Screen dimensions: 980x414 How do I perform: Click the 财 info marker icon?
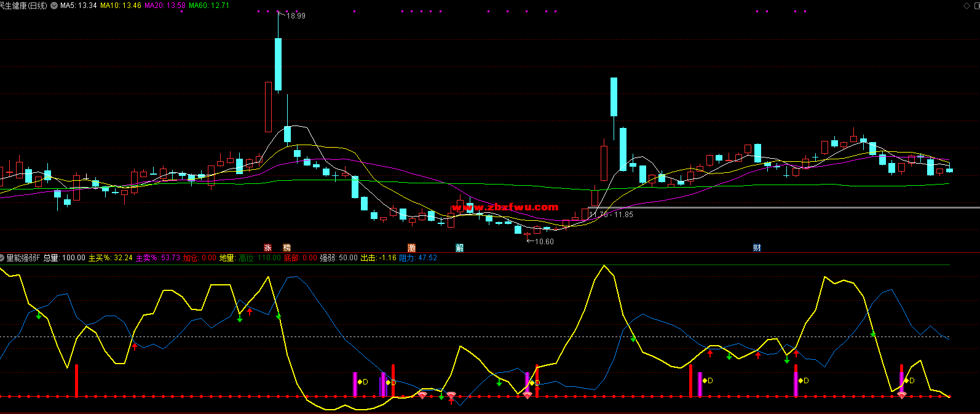tap(757, 248)
